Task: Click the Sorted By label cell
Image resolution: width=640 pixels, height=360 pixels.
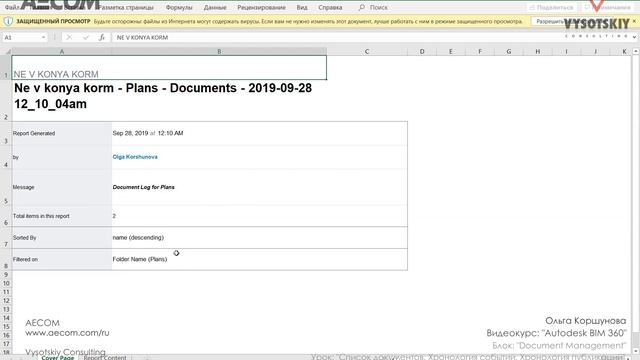Action: (x=62, y=238)
